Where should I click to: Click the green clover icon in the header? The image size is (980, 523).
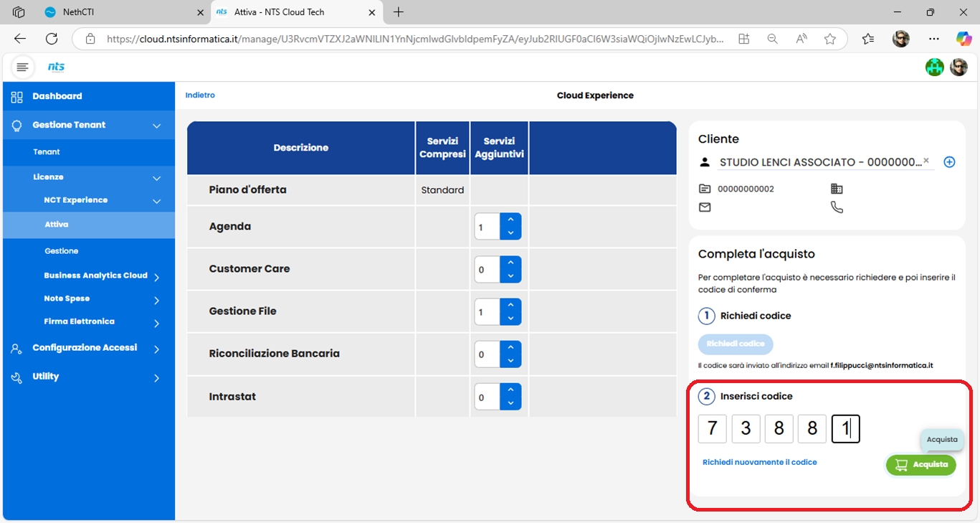point(934,67)
